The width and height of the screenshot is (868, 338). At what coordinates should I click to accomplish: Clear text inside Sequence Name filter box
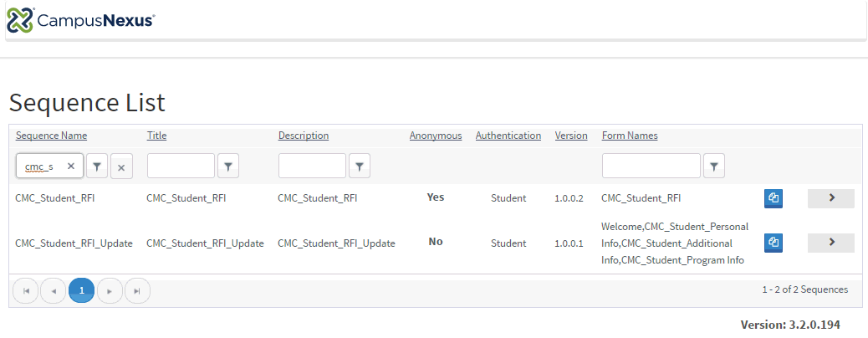71,166
